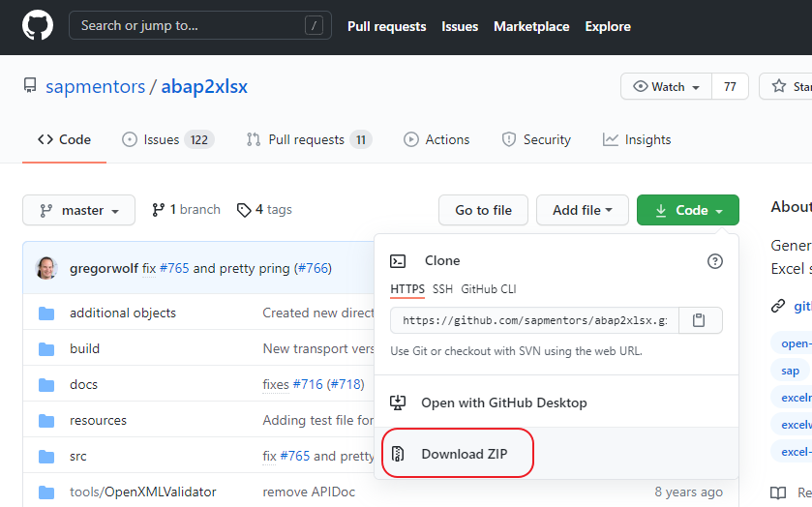Open Pull requests in top navigation
The width and height of the screenshot is (812, 507).
pyautogui.click(x=386, y=26)
